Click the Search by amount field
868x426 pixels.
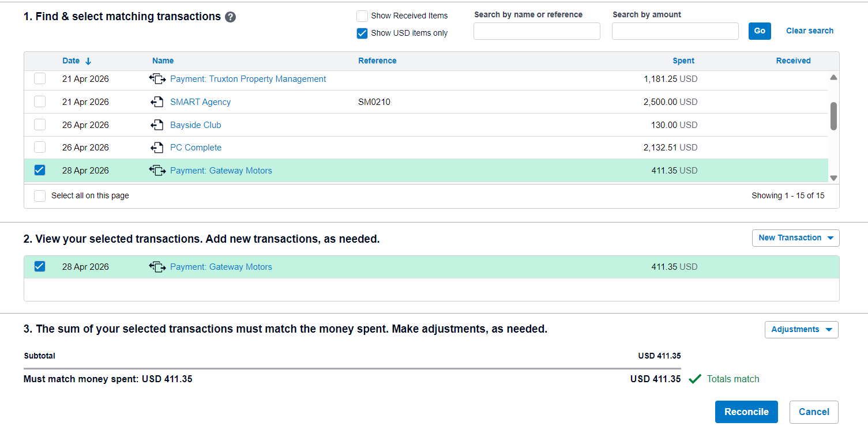click(675, 31)
